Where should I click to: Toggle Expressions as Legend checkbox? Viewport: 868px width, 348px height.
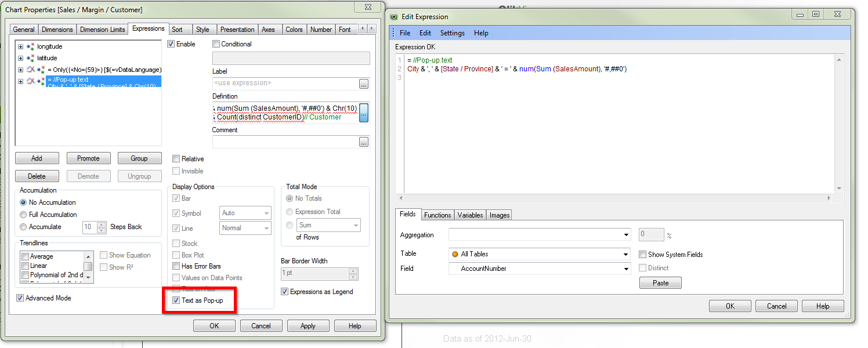click(285, 292)
